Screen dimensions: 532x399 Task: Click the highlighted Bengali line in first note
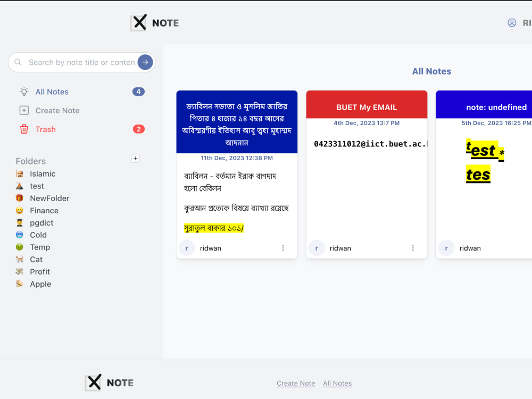click(x=214, y=228)
